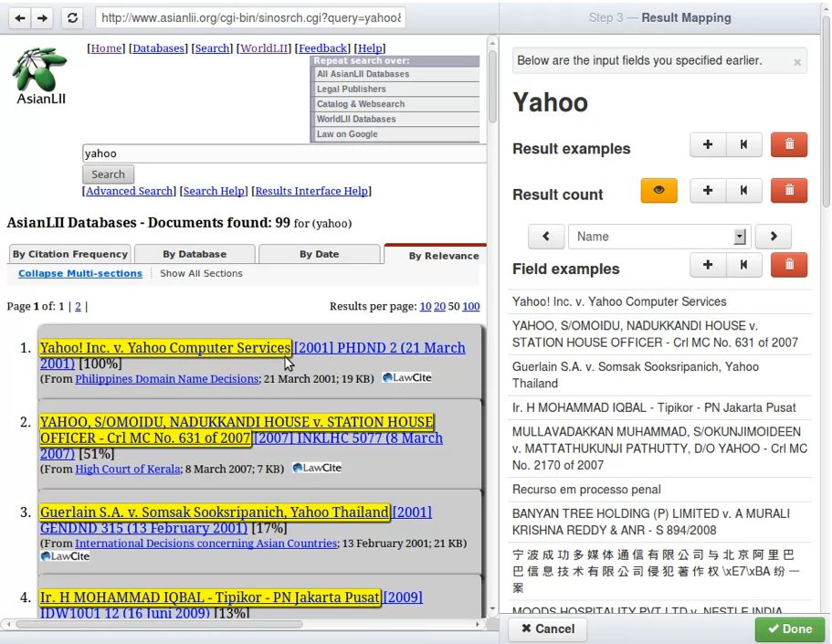Reload the page with the refresh icon
The width and height of the screenshot is (832, 644).
[x=73, y=18]
